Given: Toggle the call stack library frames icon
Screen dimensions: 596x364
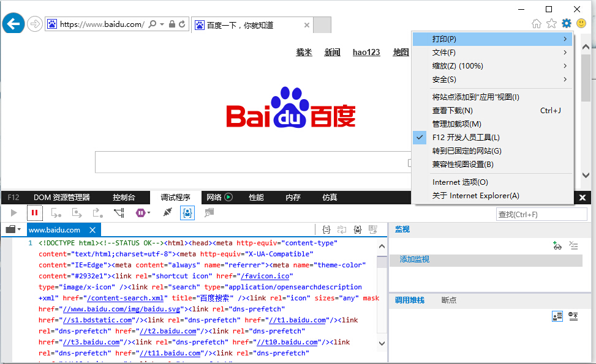Looking at the screenshot, I should 557,316.
